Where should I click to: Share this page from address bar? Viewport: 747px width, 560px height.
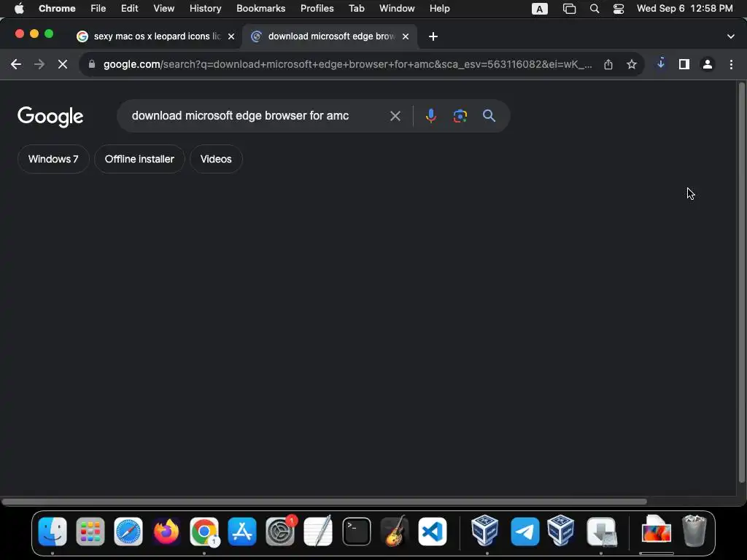608,64
